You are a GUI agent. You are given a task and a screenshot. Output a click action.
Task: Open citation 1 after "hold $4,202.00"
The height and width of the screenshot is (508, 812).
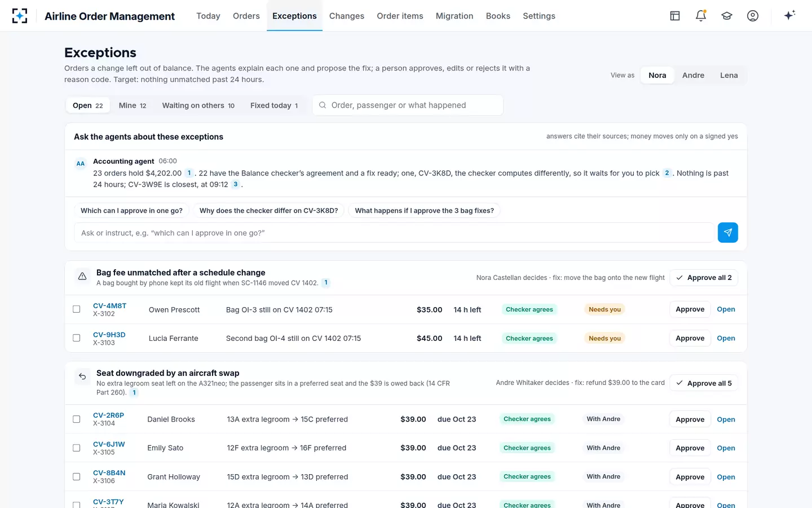pyautogui.click(x=189, y=173)
